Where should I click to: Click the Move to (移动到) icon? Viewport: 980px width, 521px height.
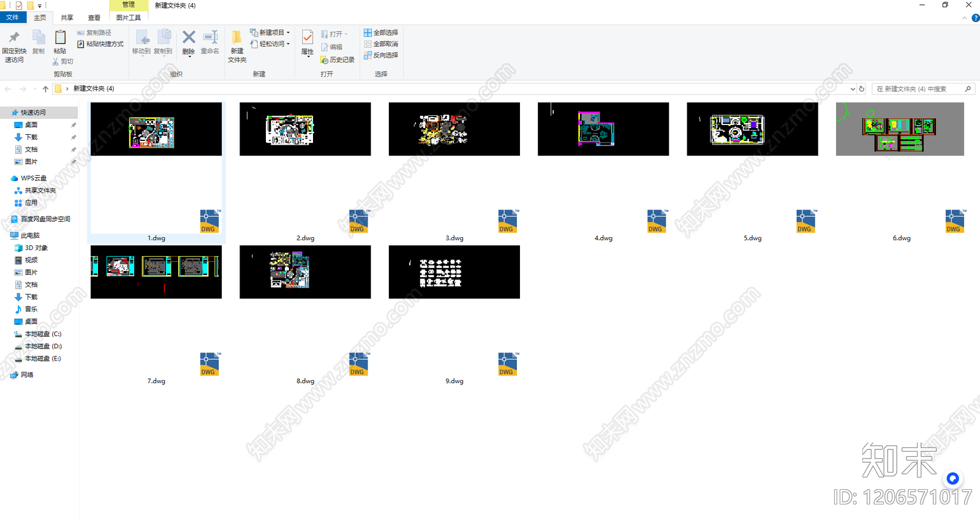[x=141, y=38]
